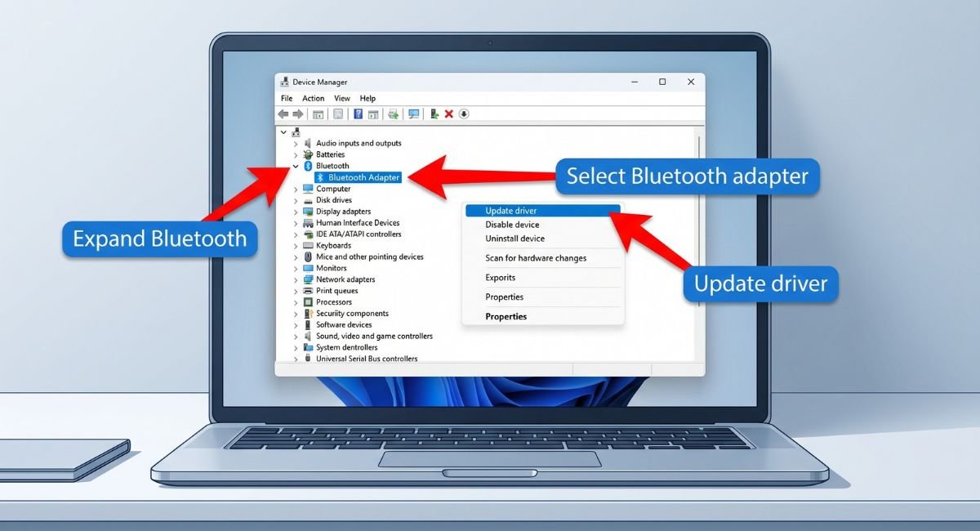The width and height of the screenshot is (980, 531).
Task: Toggle the Show/Hide Console Tree toolbar icon
Action: pyautogui.click(x=318, y=114)
